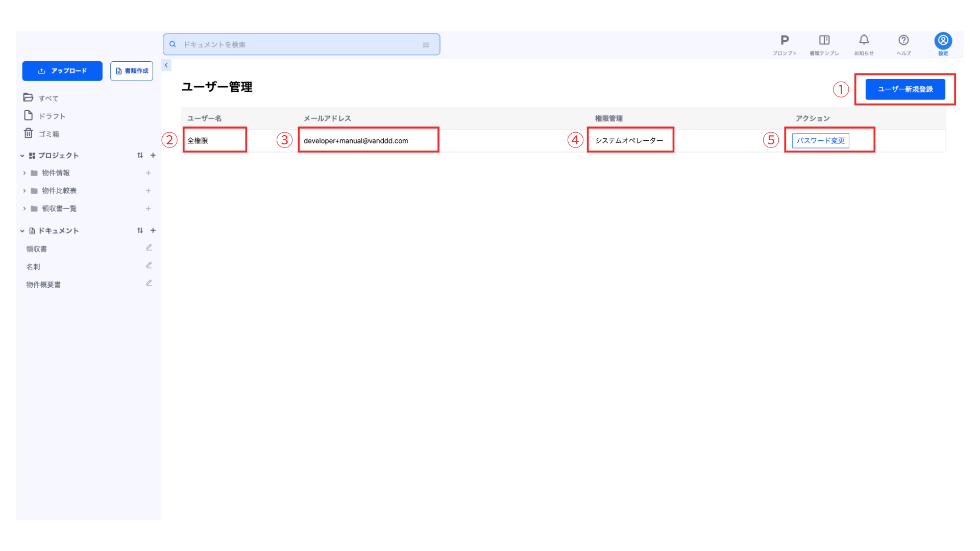Focus the ドキュメントを検索 search field

[x=301, y=45]
